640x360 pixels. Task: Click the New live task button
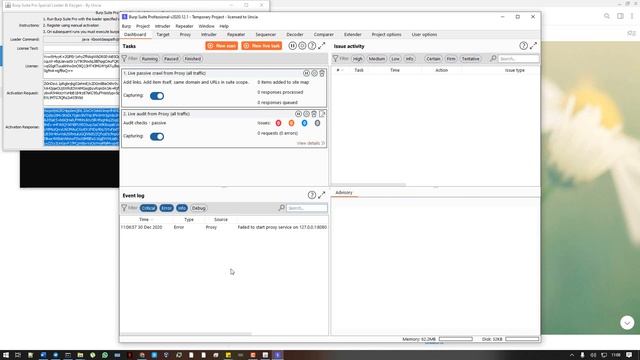click(x=262, y=46)
